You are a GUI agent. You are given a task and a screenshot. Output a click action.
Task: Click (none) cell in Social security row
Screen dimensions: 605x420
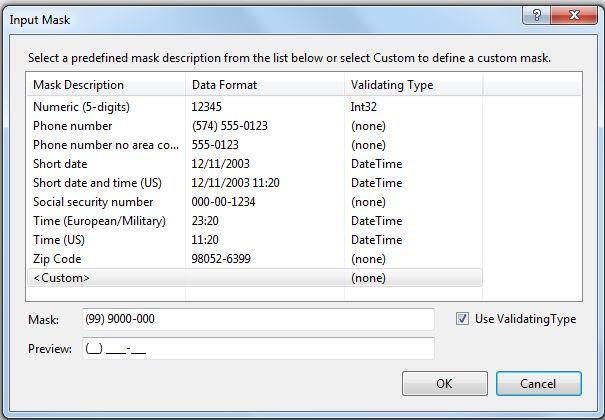[x=368, y=202]
